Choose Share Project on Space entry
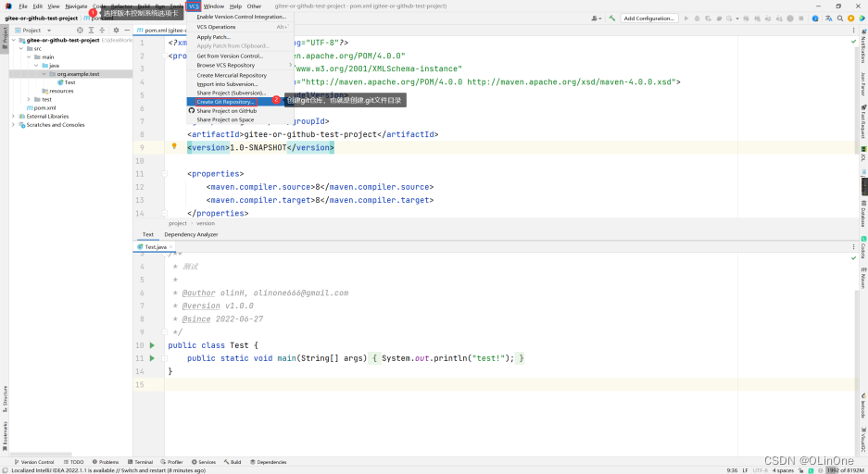Screen dimensions: 868x474 coord(240,119)
